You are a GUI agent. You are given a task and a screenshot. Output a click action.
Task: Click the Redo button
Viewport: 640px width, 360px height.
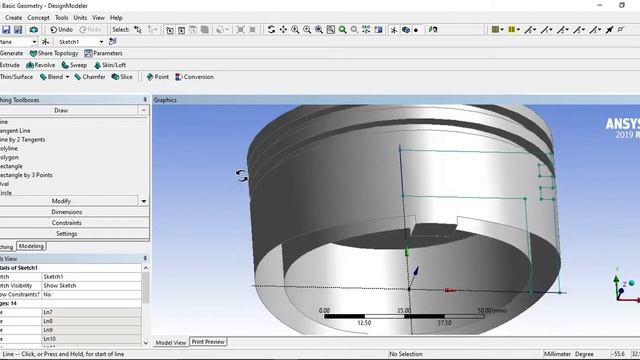(90, 30)
